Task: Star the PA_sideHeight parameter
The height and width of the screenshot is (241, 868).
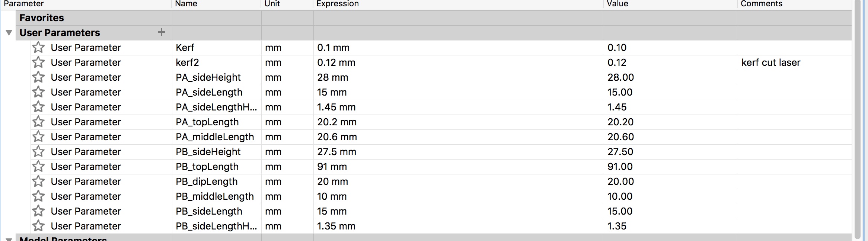Action: point(38,77)
